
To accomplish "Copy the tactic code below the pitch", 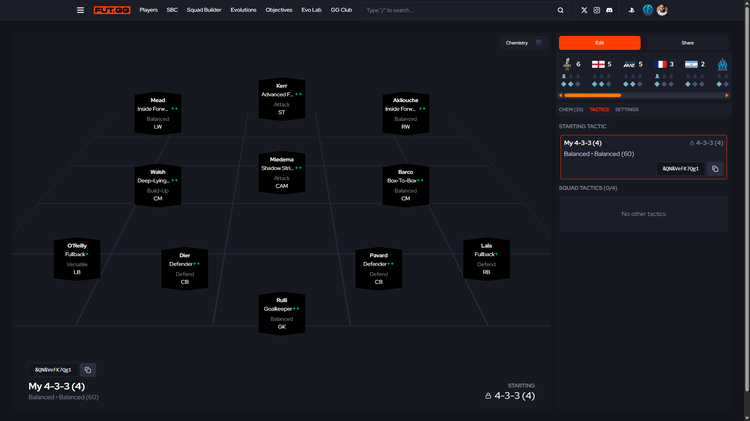I will coord(87,370).
